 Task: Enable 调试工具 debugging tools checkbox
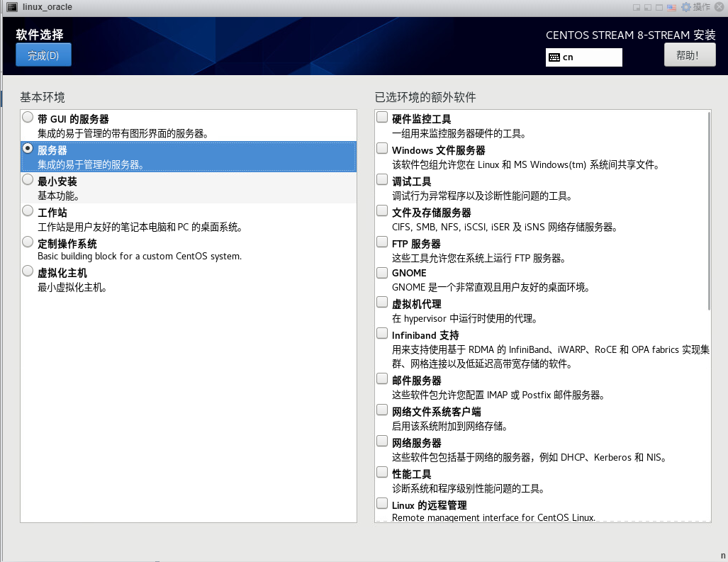pos(383,180)
